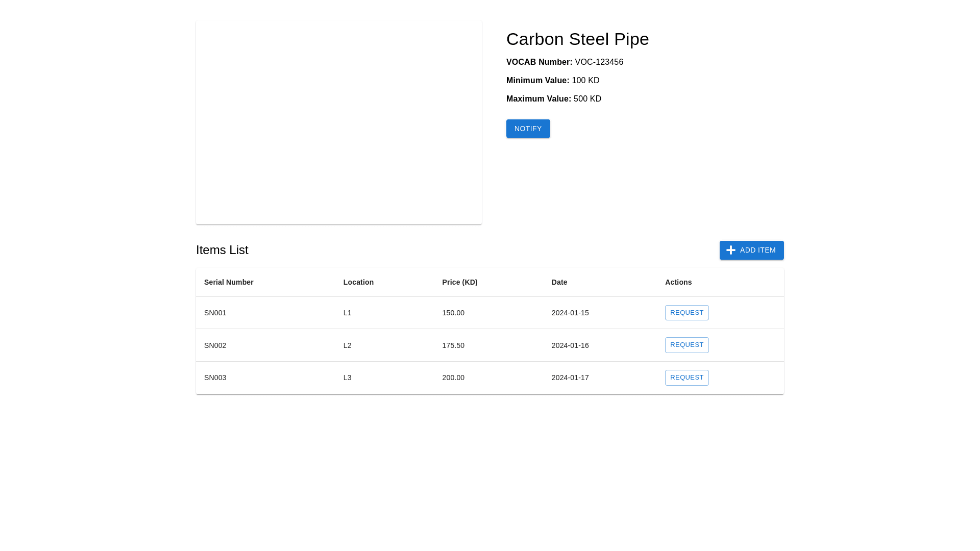Screen dimensions: 980x551
Task: Request item SN002
Action: point(687,345)
